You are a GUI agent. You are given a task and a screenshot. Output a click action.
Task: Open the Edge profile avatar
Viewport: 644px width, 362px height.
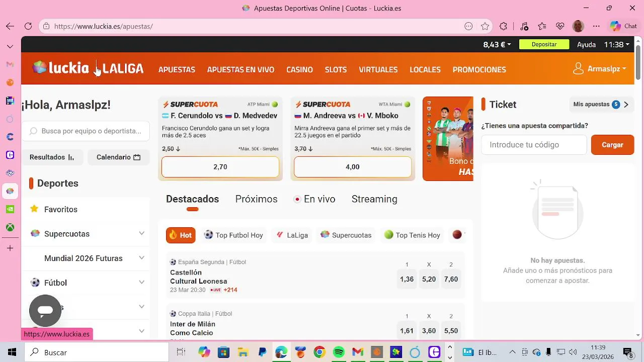coord(578,26)
